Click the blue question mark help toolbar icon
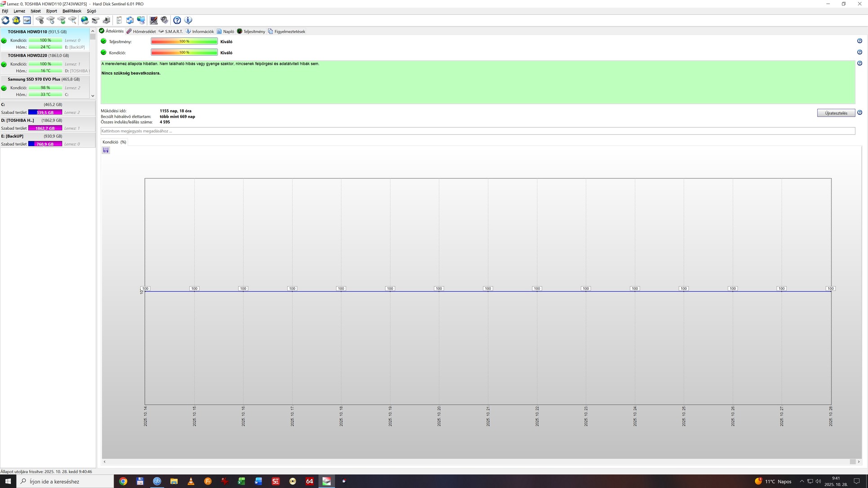868x488 pixels. tap(177, 20)
